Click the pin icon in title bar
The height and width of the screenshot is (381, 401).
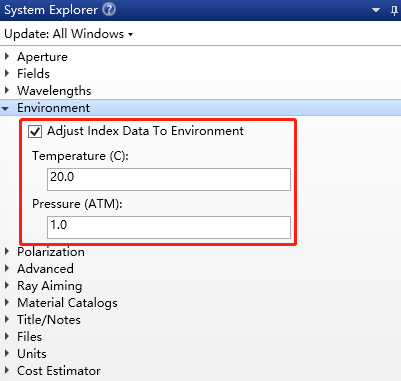[394, 10]
